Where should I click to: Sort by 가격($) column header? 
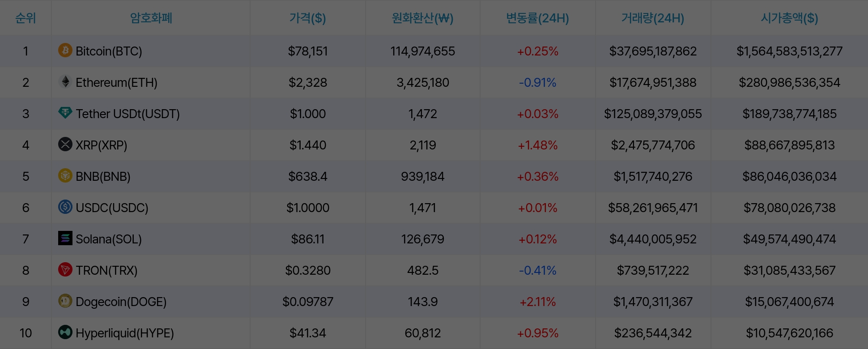[307, 18]
